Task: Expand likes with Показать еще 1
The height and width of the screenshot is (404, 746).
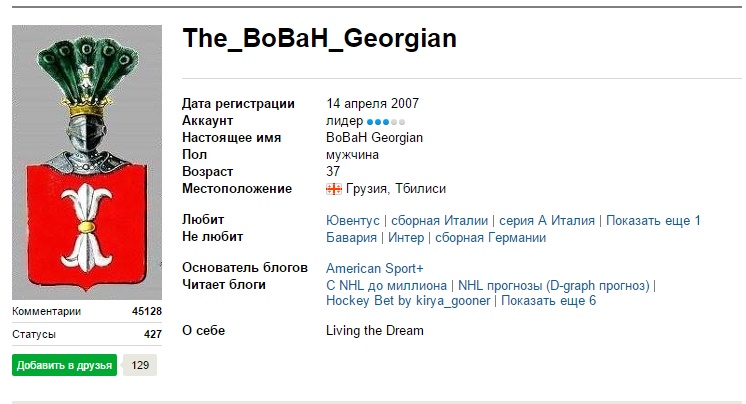Action: click(x=653, y=221)
